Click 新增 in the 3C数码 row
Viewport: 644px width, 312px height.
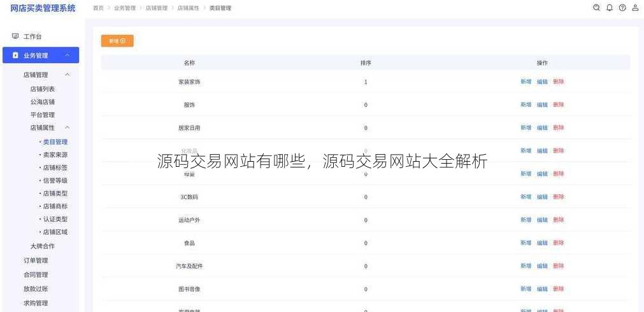pos(526,197)
